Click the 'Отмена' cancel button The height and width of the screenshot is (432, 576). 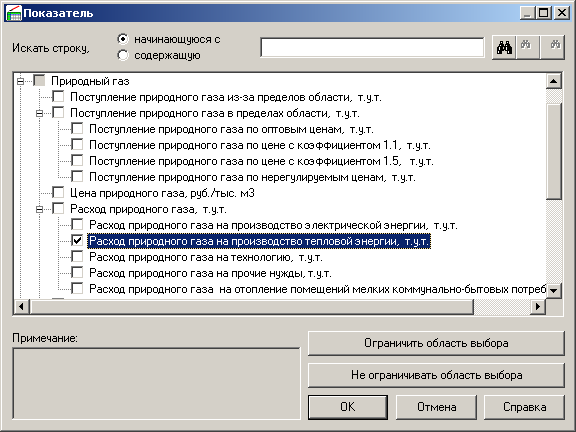(x=436, y=407)
